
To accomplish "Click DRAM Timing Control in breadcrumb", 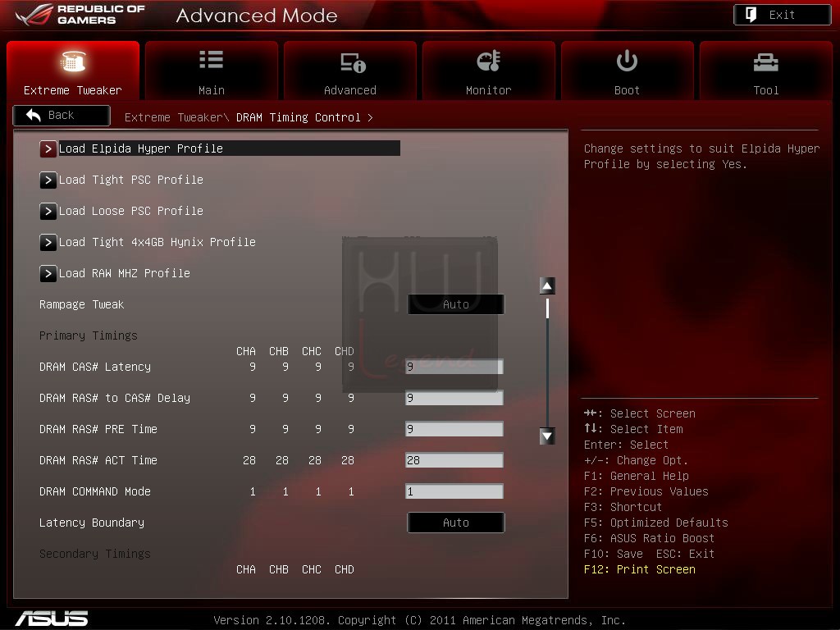I will click(299, 117).
